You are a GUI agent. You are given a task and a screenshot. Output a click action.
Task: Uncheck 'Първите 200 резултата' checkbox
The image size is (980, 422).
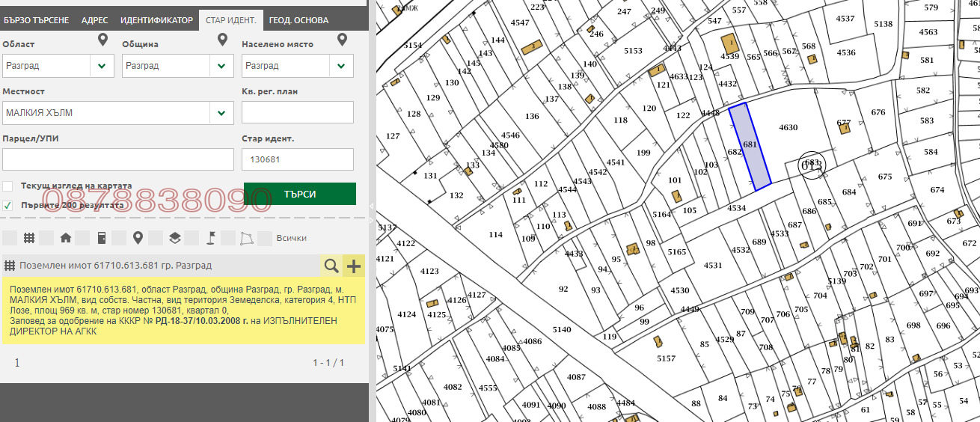[x=7, y=205]
